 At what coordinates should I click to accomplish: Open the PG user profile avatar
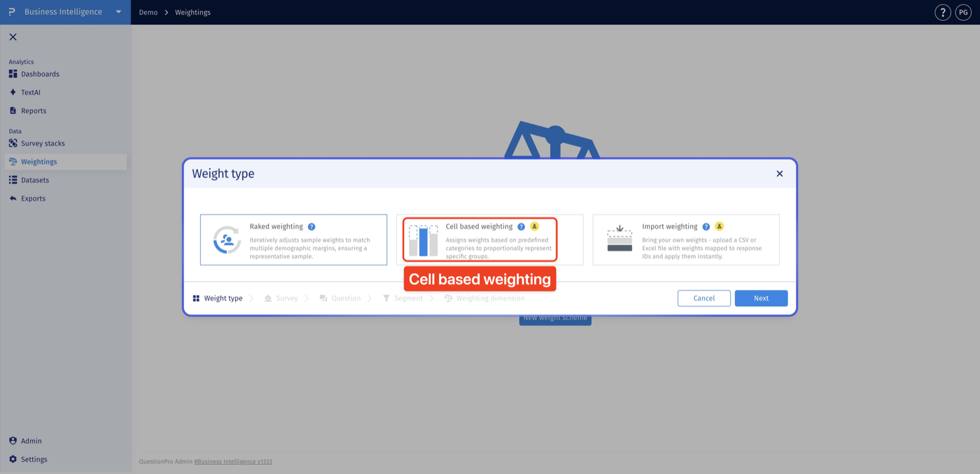[963, 12]
